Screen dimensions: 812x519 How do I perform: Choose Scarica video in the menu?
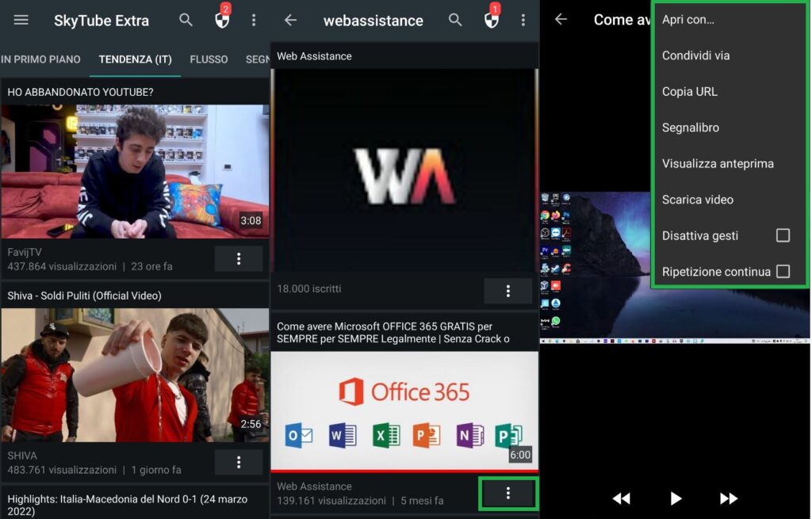(729, 200)
